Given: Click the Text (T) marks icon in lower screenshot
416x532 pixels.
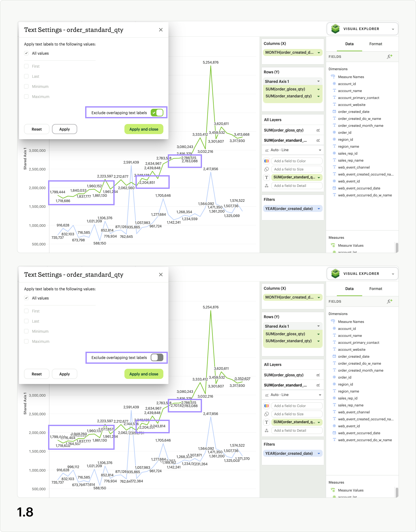Looking at the screenshot, I should pos(267,422).
